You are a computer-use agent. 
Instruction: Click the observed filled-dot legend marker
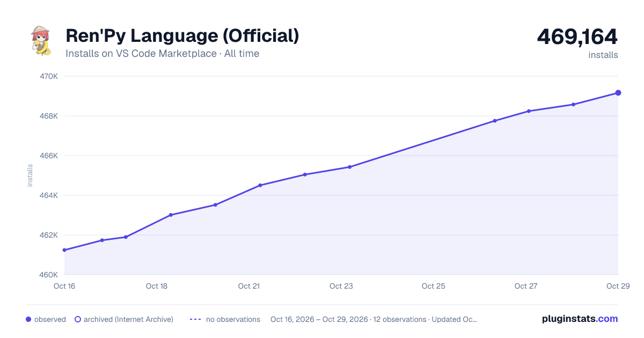point(28,319)
